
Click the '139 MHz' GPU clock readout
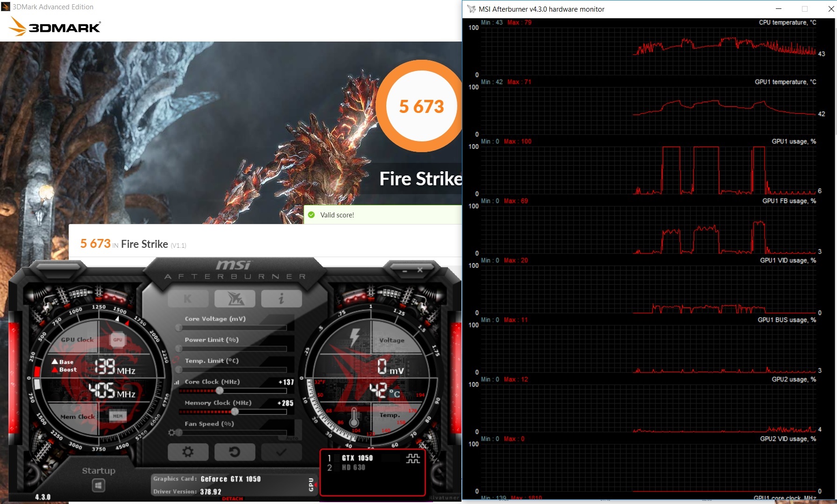(115, 367)
